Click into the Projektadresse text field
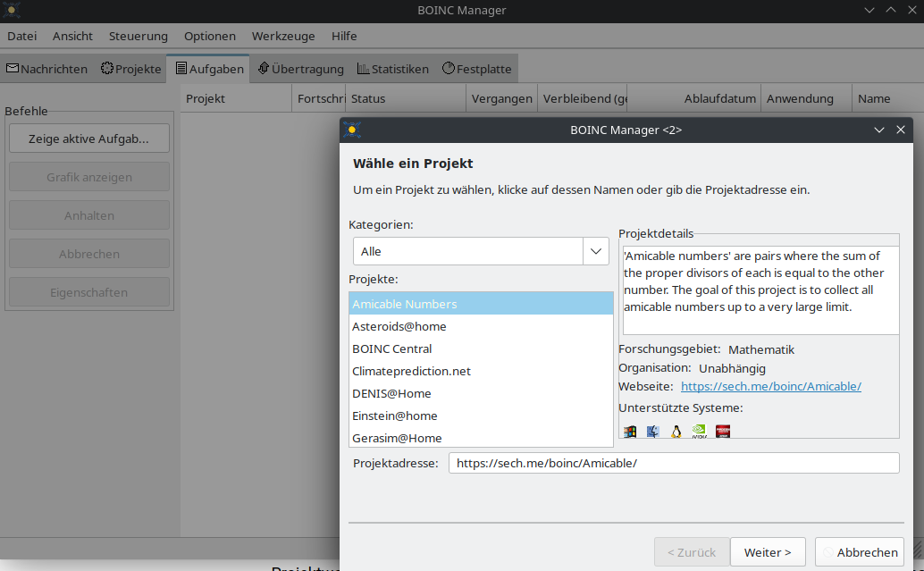 (672, 463)
